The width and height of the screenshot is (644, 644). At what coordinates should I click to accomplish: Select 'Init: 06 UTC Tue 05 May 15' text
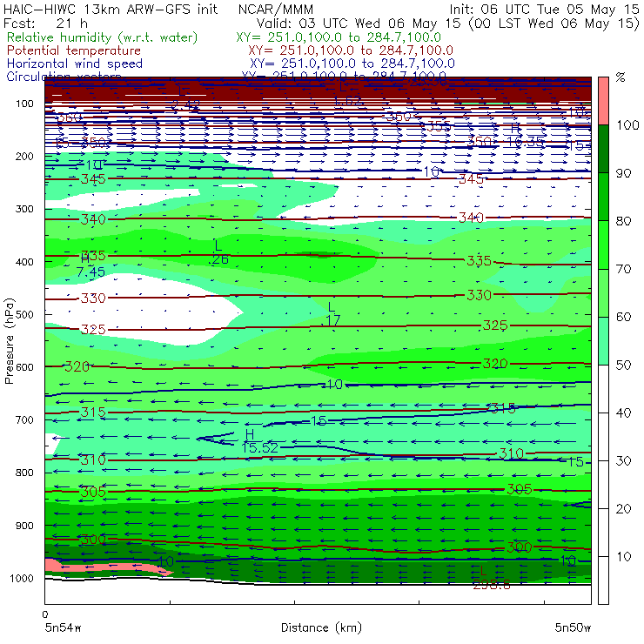[544, 10]
